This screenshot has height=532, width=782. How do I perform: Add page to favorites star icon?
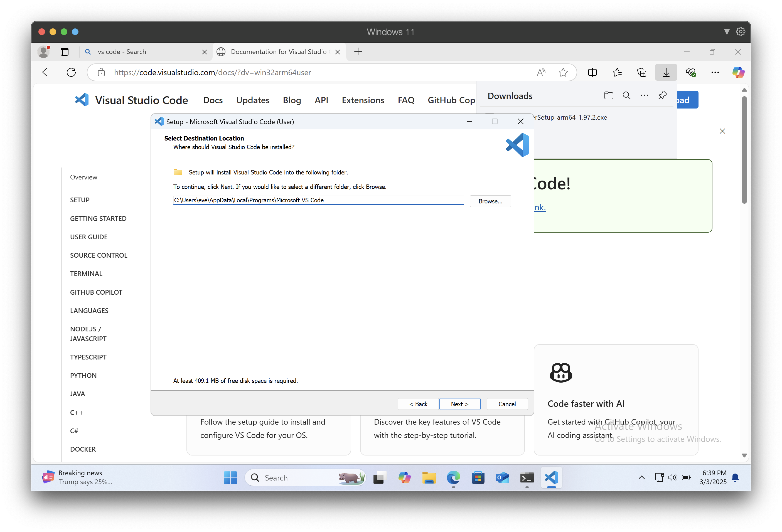[563, 72]
